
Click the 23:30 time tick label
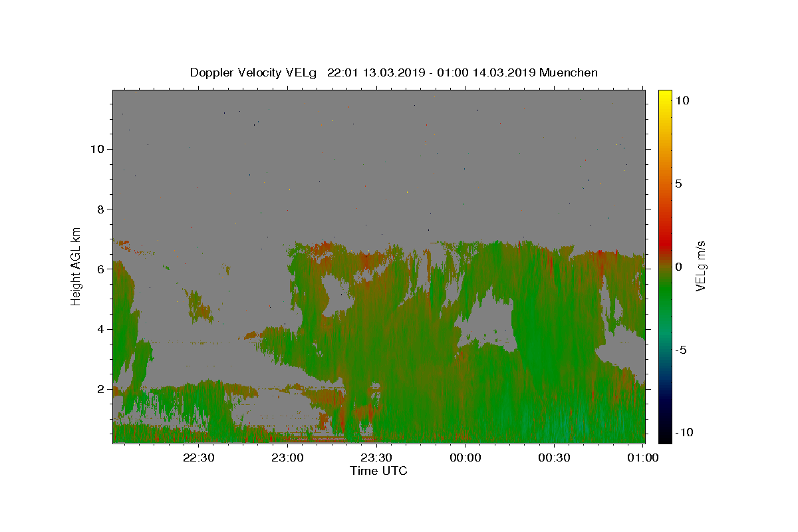(376, 458)
